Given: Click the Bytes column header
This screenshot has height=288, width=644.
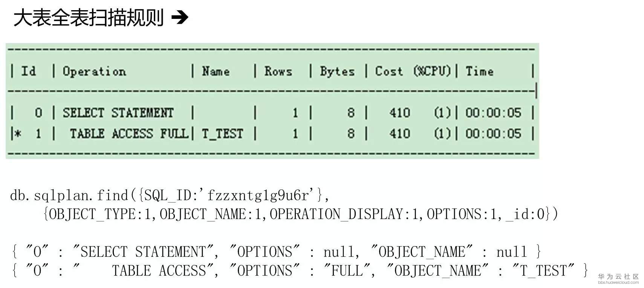Looking at the screenshot, I should pyautogui.click(x=337, y=71).
